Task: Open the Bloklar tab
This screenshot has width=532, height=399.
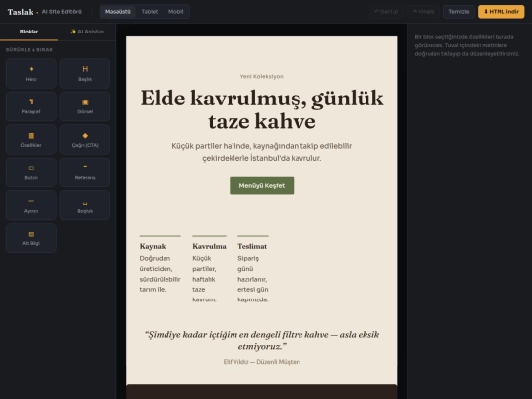Action: tap(29, 32)
